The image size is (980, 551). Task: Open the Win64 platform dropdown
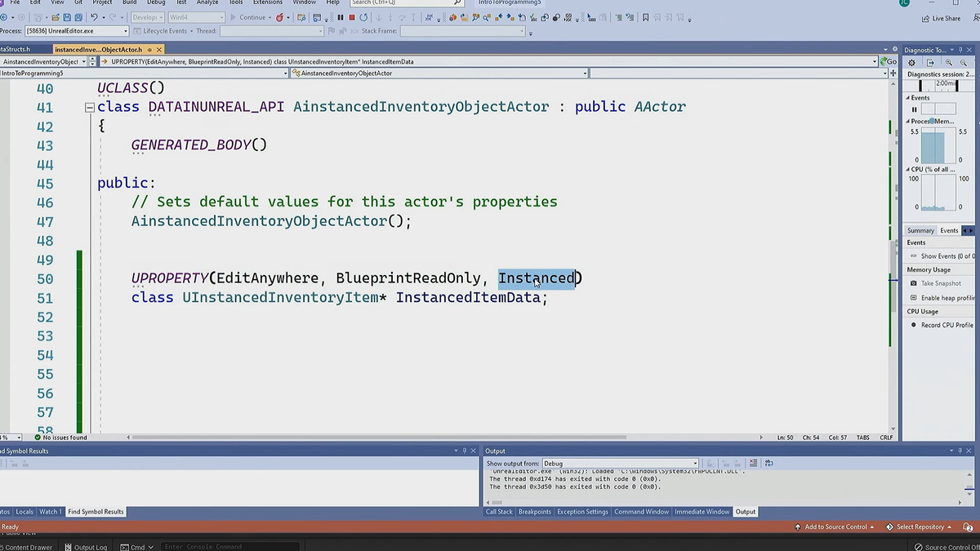pyautogui.click(x=196, y=17)
